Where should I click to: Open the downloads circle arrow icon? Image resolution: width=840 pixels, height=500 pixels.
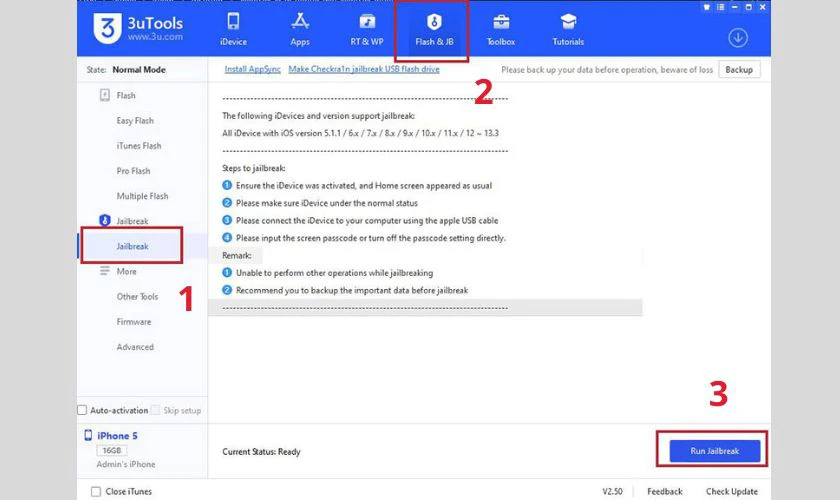738,38
